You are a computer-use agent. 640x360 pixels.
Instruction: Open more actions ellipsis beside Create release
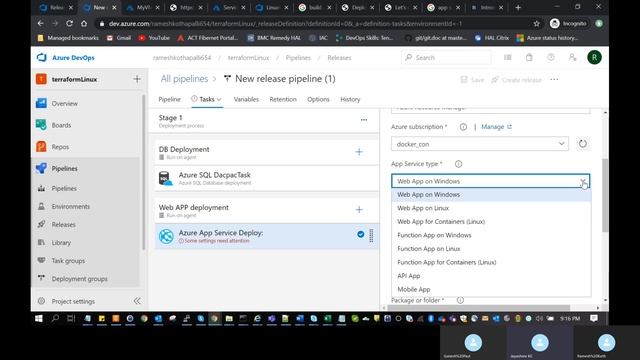pyautogui.click(x=554, y=80)
